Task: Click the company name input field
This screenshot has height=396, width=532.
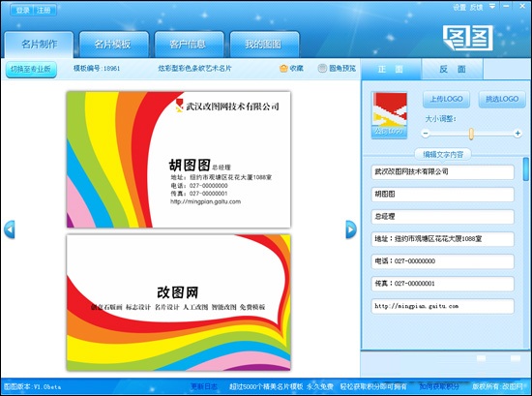Action: (442, 172)
